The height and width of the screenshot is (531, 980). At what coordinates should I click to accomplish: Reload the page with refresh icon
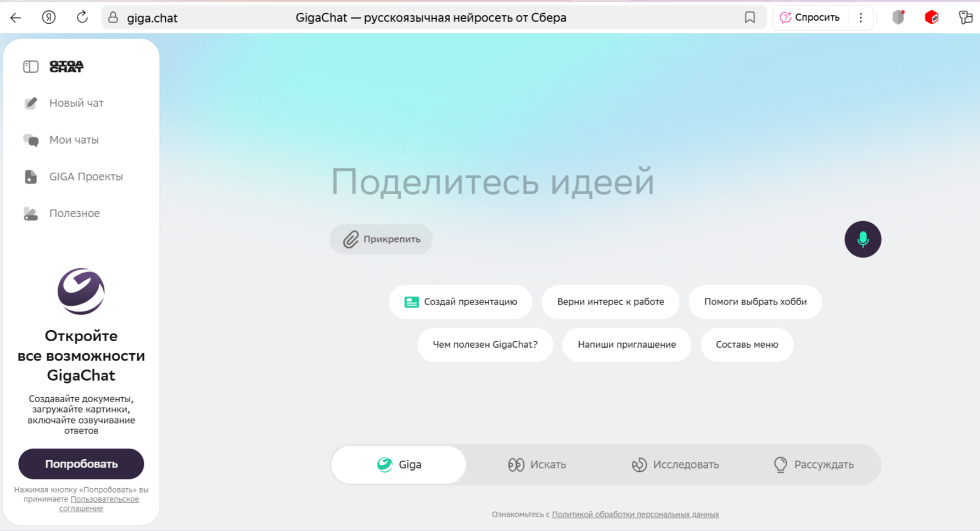tap(82, 18)
